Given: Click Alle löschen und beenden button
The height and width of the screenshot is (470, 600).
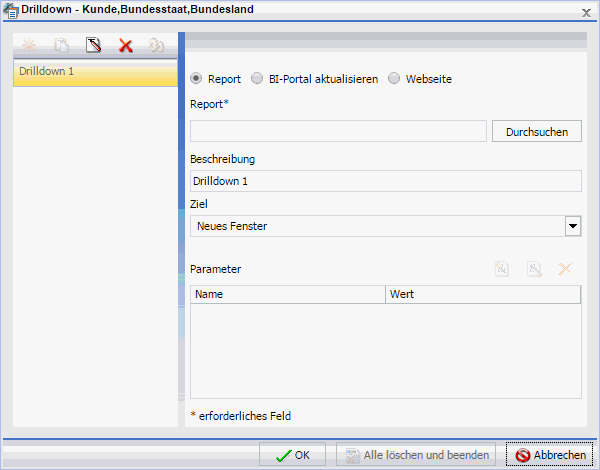Looking at the screenshot, I should pos(416,455).
